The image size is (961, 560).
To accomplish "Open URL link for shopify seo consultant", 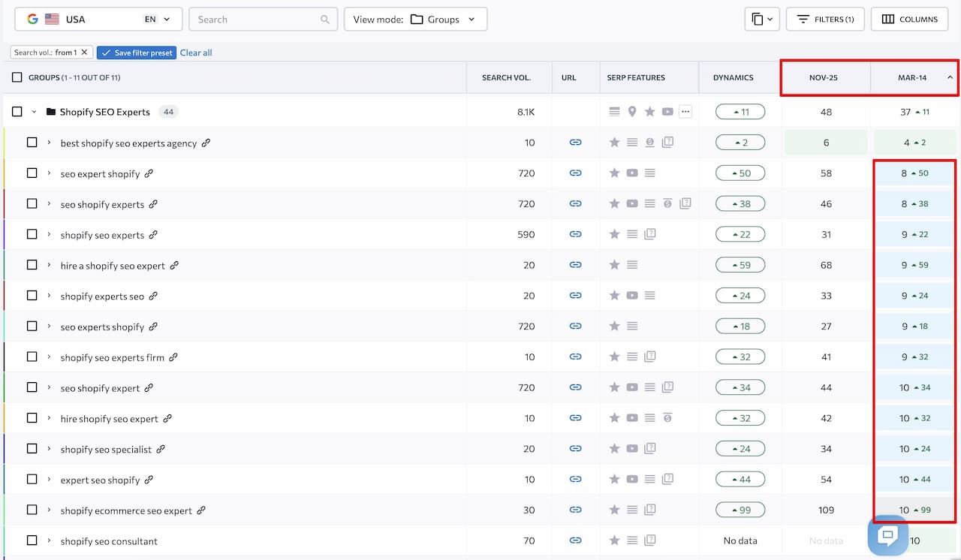I will [x=575, y=540].
